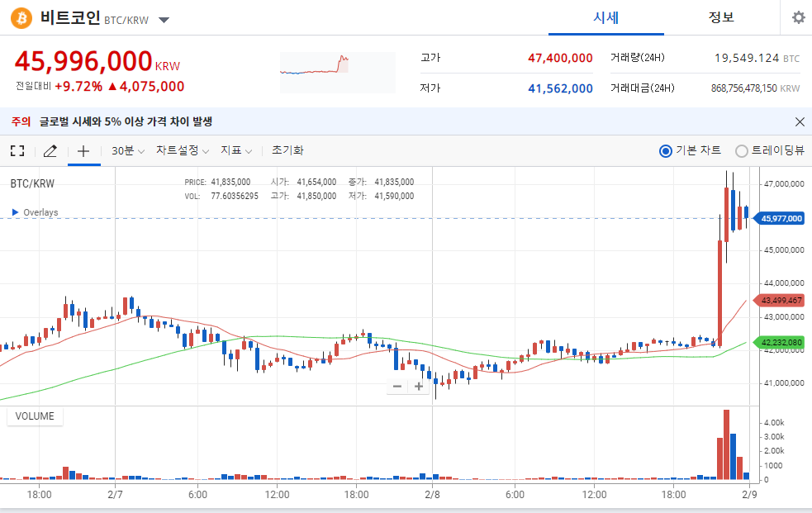
Task: Toggle fullscreen chart icon
Action: tap(17, 150)
